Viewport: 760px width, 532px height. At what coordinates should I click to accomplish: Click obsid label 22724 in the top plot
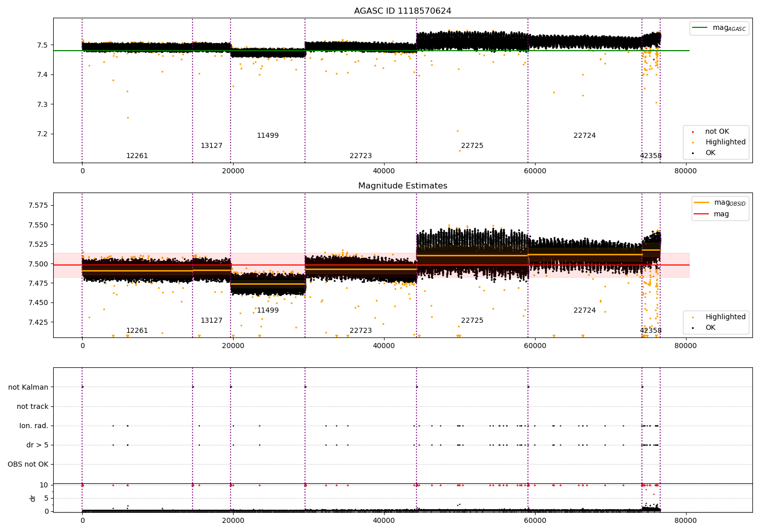[585, 136]
